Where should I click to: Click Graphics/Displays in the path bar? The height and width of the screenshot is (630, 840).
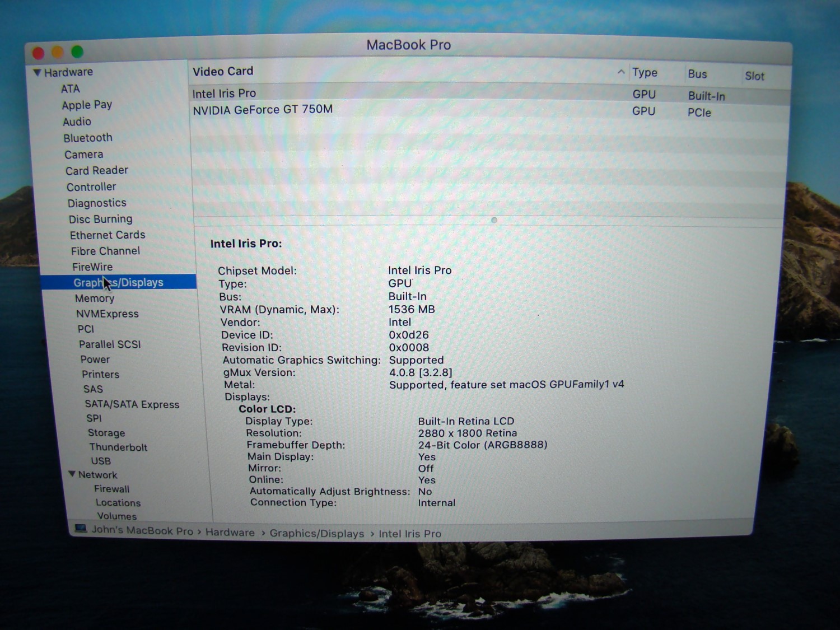click(317, 533)
